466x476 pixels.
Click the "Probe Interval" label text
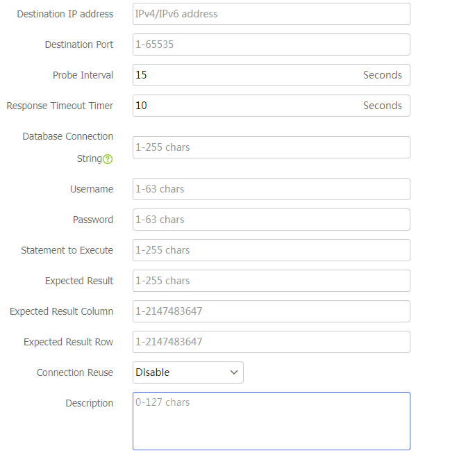pyautogui.click(x=83, y=75)
